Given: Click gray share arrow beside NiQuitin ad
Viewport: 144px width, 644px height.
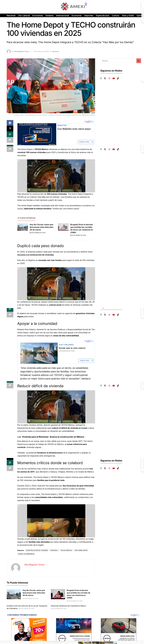Looking at the screenshot, I should [x=10, y=140].
